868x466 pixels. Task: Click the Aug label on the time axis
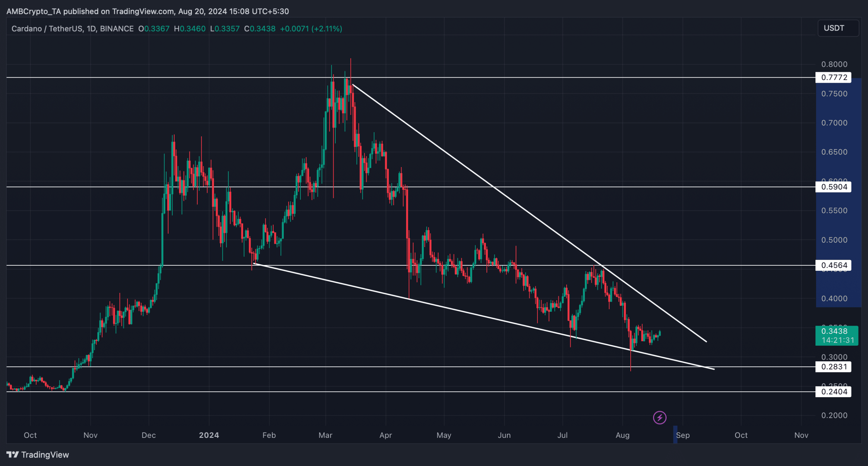click(623, 435)
